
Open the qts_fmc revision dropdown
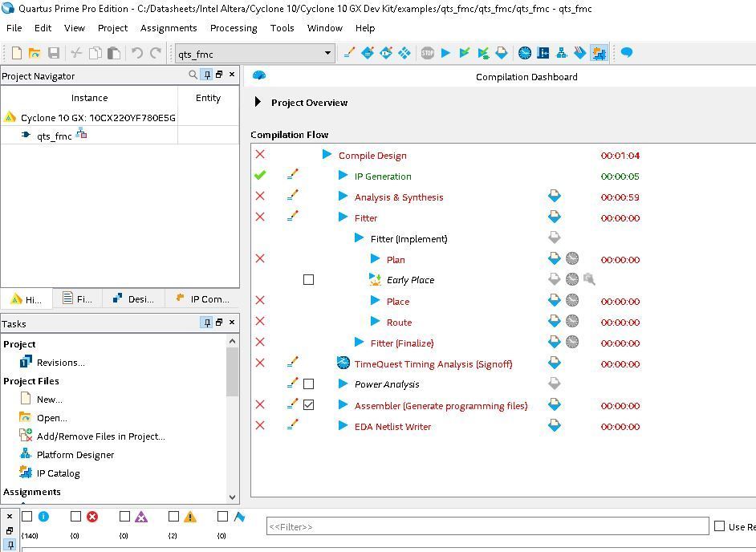tap(327, 54)
